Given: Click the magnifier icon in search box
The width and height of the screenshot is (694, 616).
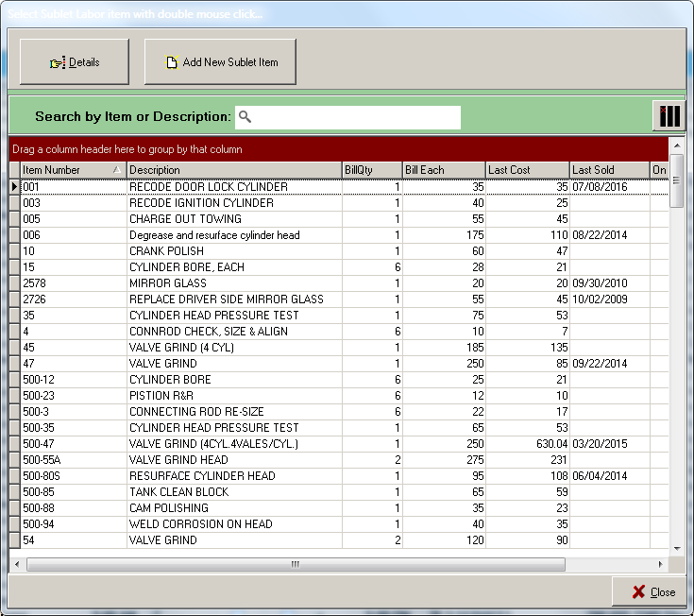Looking at the screenshot, I should (245, 117).
